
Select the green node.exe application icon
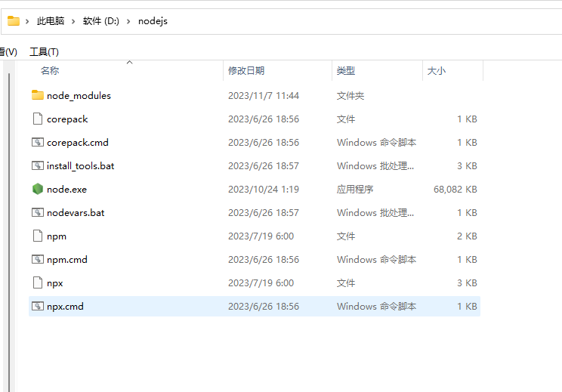38,189
